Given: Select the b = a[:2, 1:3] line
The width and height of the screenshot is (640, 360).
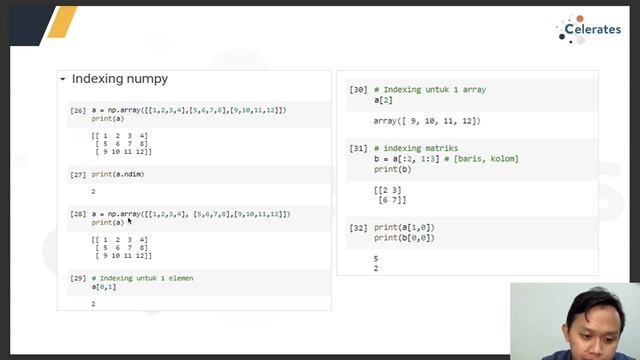Looking at the screenshot, I should (x=446, y=159).
